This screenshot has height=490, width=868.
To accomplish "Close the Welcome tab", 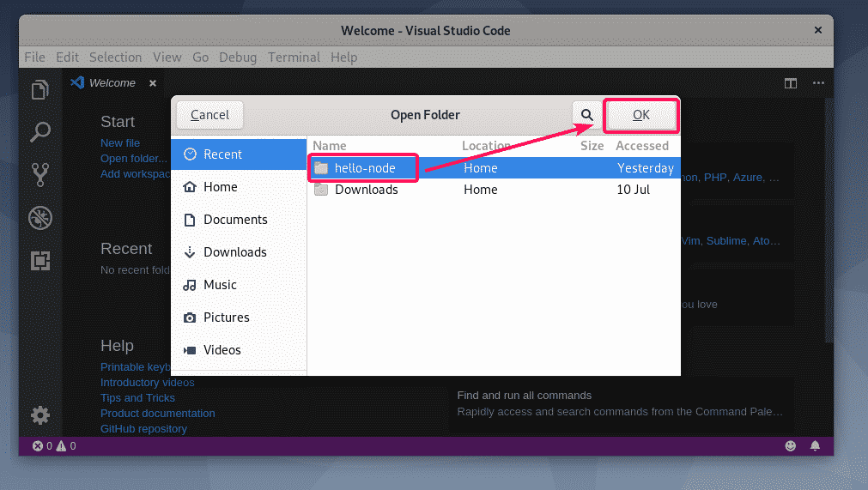I will 153,83.
